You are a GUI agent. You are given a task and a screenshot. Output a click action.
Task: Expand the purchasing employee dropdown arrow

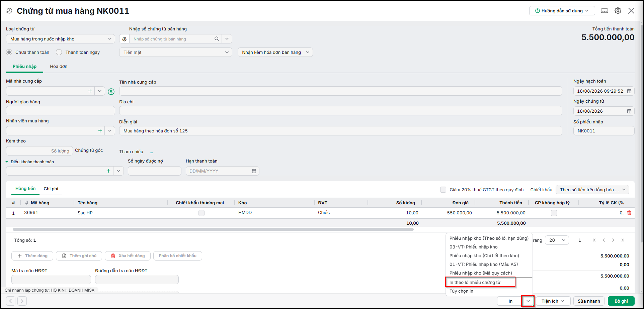(x=110, y=131)
